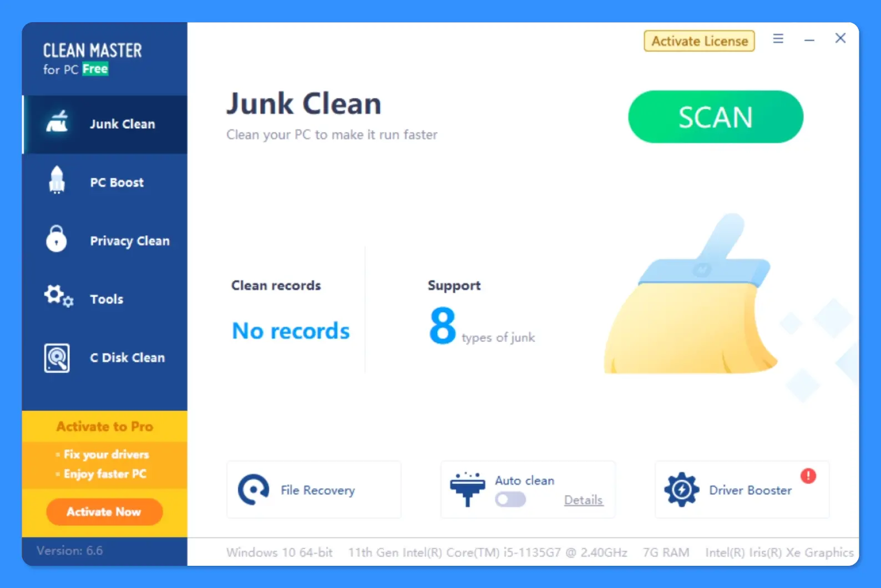This screenshot has width=881, height=588.
Task: Click the File Recovery circular arrow icon
Action: coord(254,489)
